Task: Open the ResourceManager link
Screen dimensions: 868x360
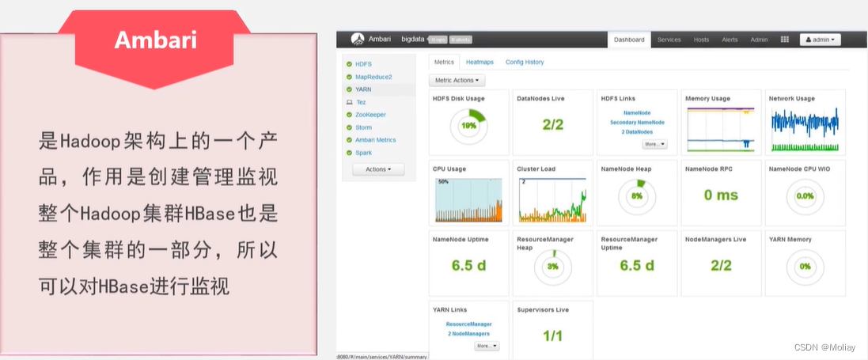Action: (x=469, y=324)
